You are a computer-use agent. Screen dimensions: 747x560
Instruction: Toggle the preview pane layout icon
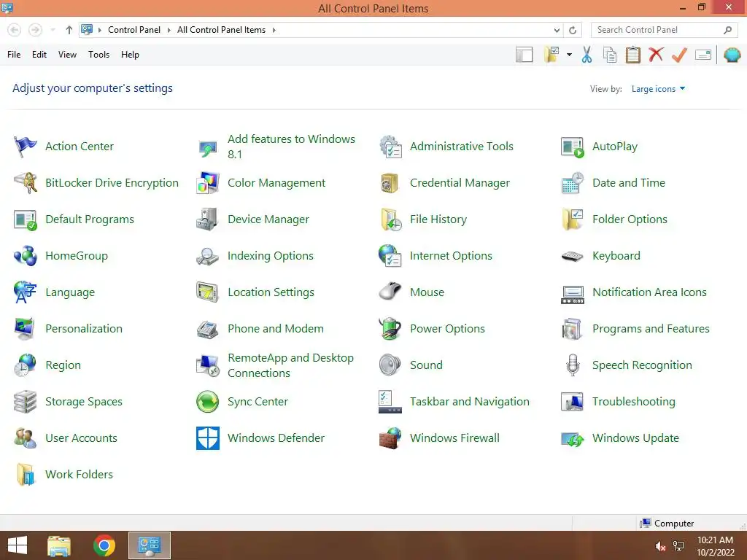click(x=524, y=55)
